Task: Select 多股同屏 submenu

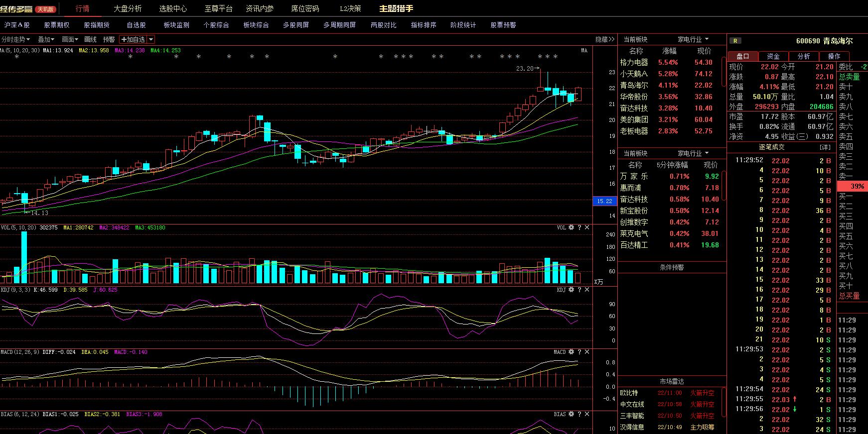Action: [x=296, y=25]
